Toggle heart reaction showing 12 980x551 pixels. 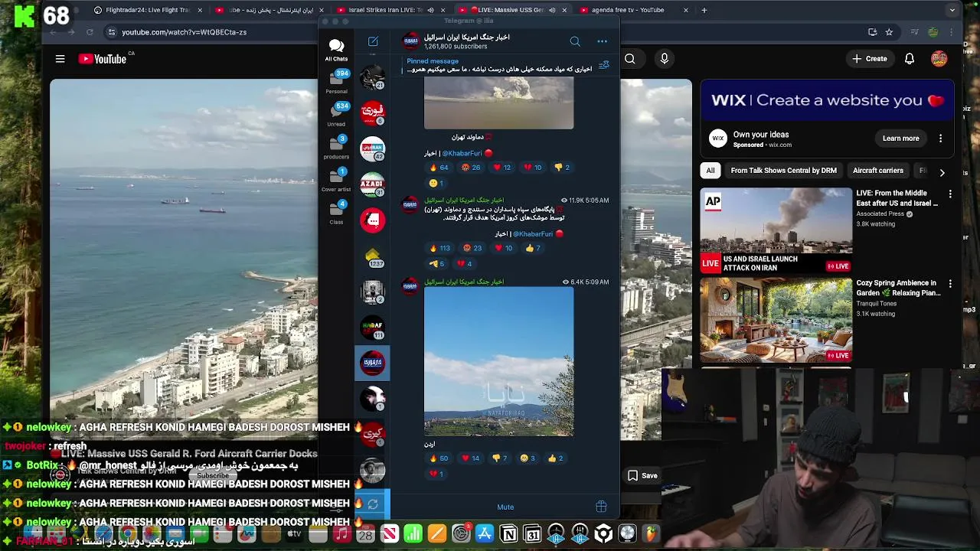pyautogui.click(x=502, y=168)
